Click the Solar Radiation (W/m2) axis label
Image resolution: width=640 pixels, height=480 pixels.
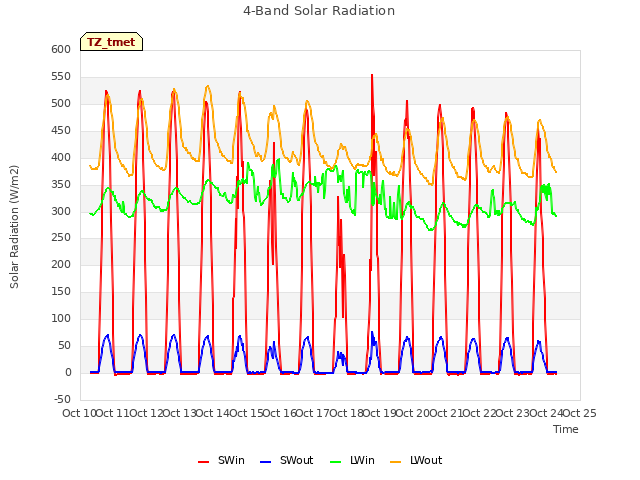[14, 227]
